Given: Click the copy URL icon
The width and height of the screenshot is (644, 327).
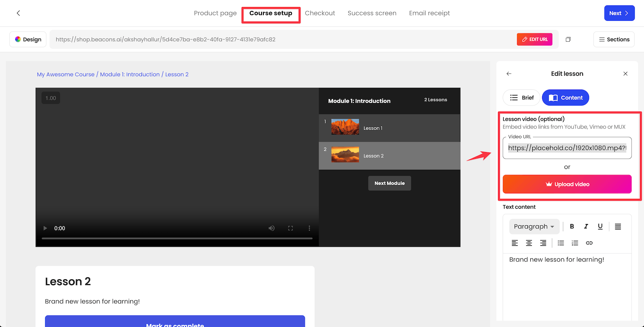Looking at the screenshot, I should [568, 39].
